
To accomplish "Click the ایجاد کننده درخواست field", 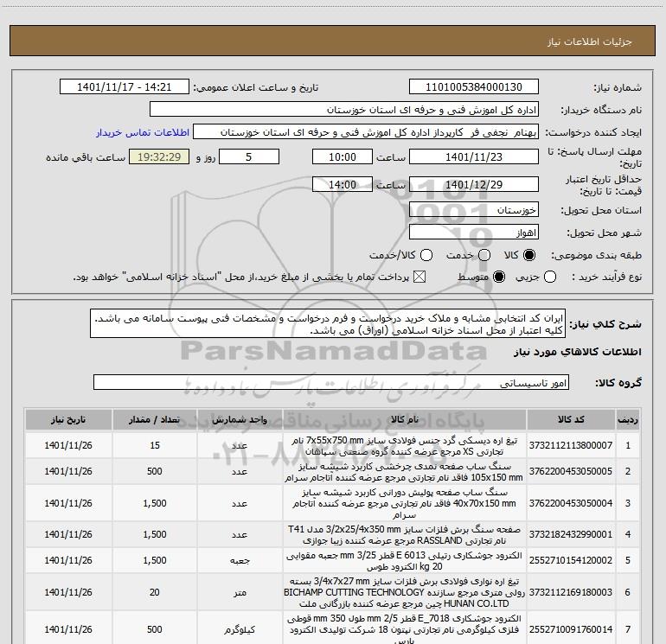I will click(x=366, y=132).
